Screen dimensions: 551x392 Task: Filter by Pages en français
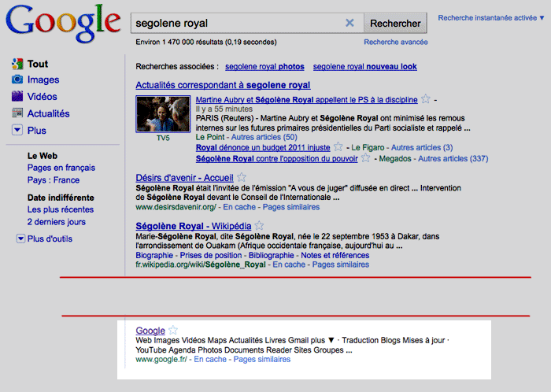61,168
